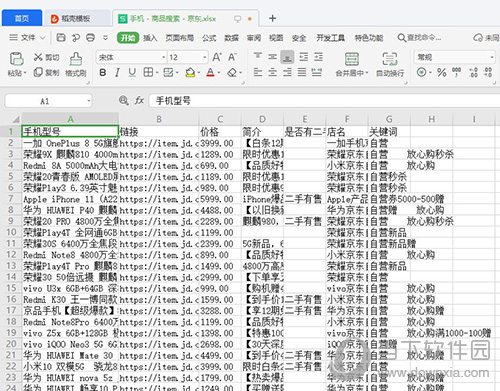Click the Merge and Center icon
The width and height of the screenshot is (500, 391).
tap(352, 59)
